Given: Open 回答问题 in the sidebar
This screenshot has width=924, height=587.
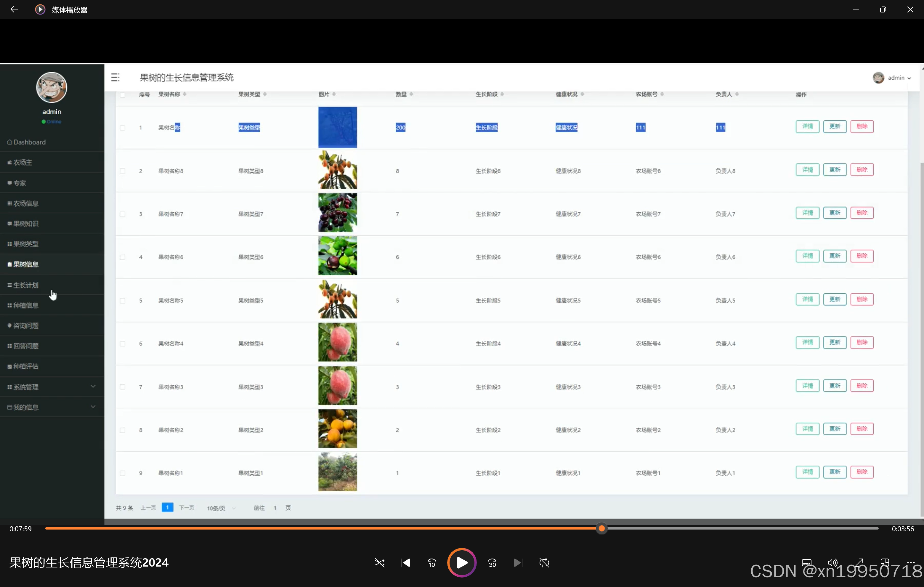Looking at the screenshot, I should point(52,346).
